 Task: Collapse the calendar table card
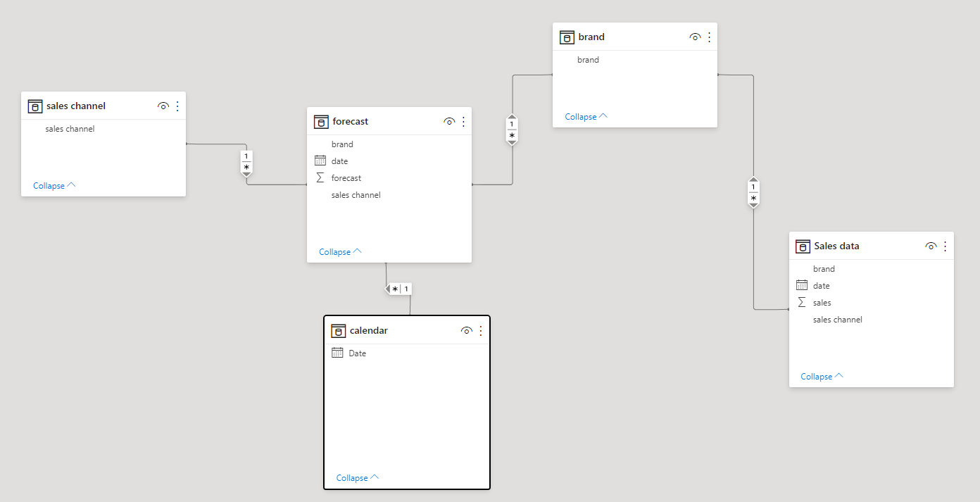pyautogui.click(x=358, y=478)
